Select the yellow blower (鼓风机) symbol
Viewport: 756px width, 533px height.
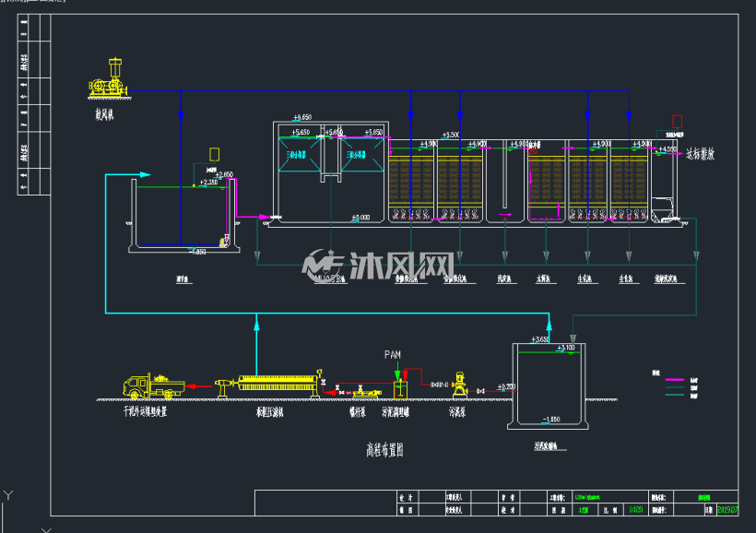coord(109,77)
